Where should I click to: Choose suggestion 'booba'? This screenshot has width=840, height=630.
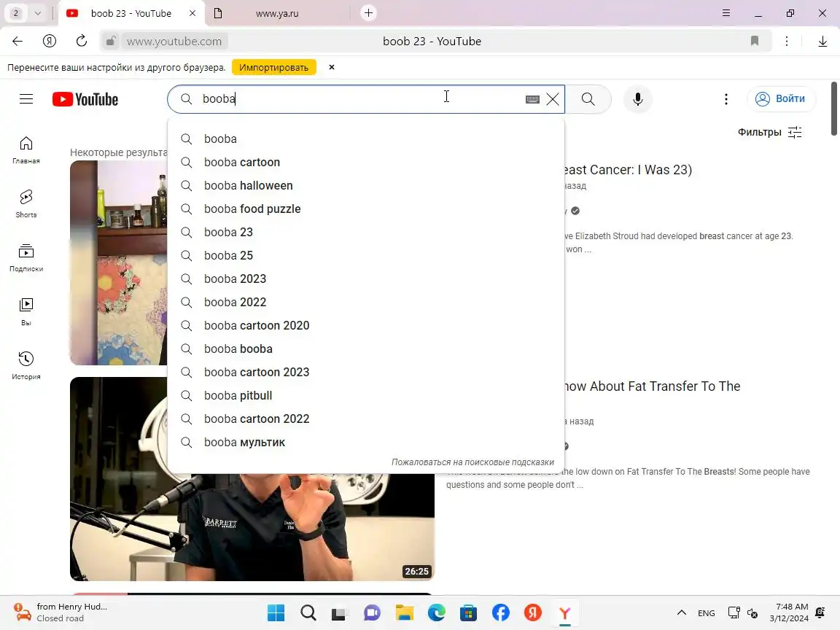pos(366,139)
